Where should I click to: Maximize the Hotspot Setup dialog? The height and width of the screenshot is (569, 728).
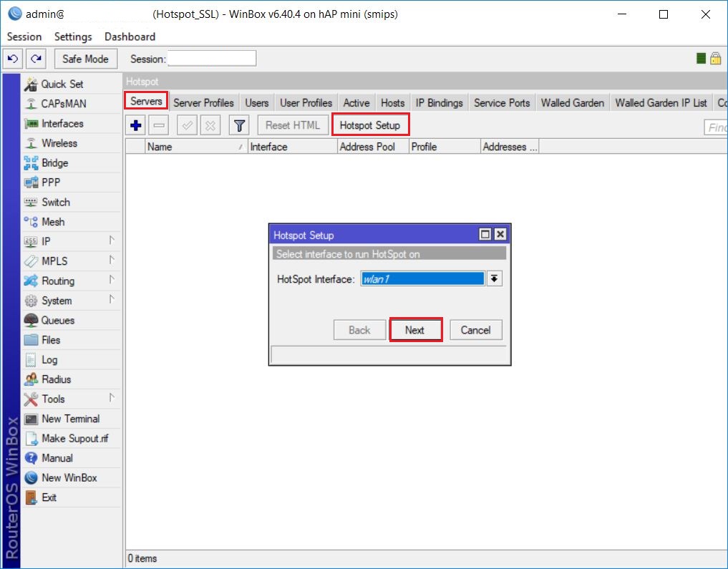pyautogui.click(x=485, y=234)
